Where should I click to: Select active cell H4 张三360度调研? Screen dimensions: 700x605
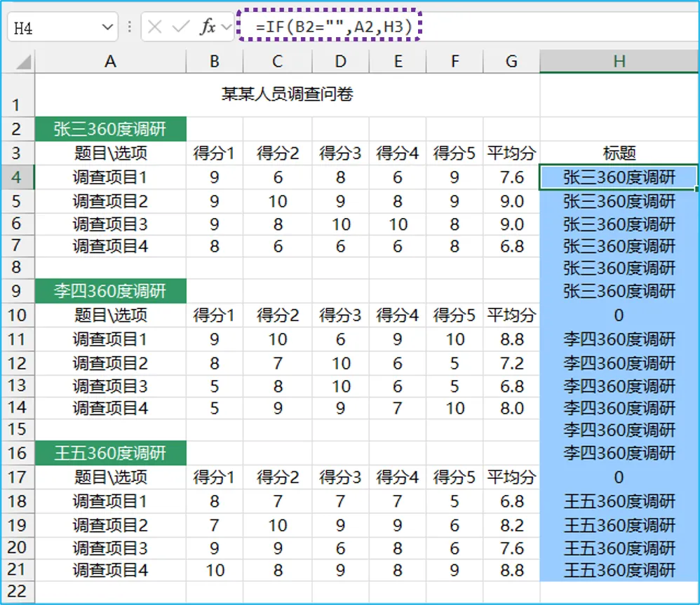tap(619, 177)
